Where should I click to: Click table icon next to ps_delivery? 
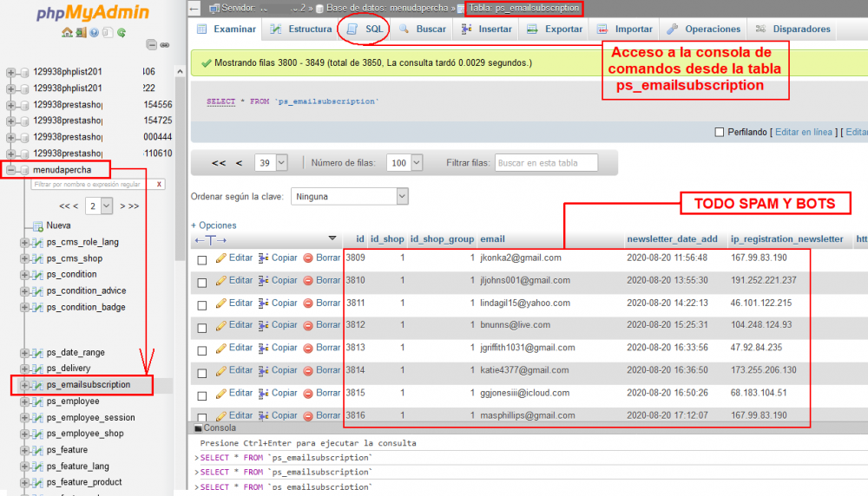(37, 369)
